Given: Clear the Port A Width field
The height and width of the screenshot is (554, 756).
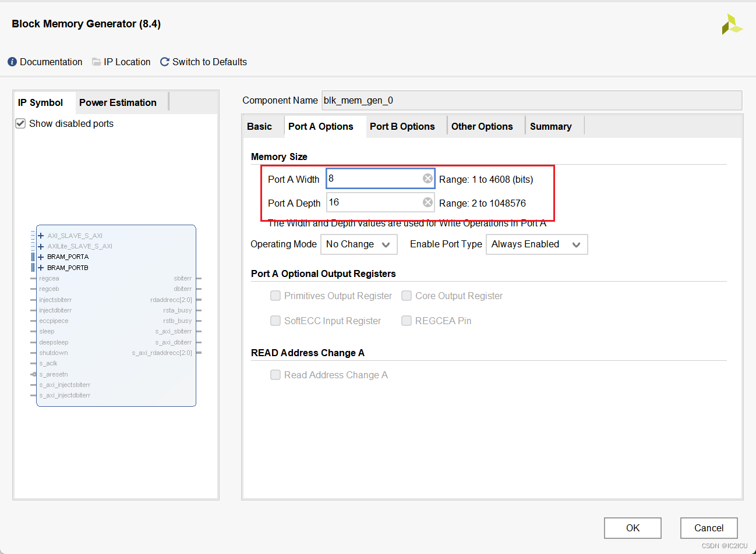Looking at the screenshot, I should [x=428, y=179].
